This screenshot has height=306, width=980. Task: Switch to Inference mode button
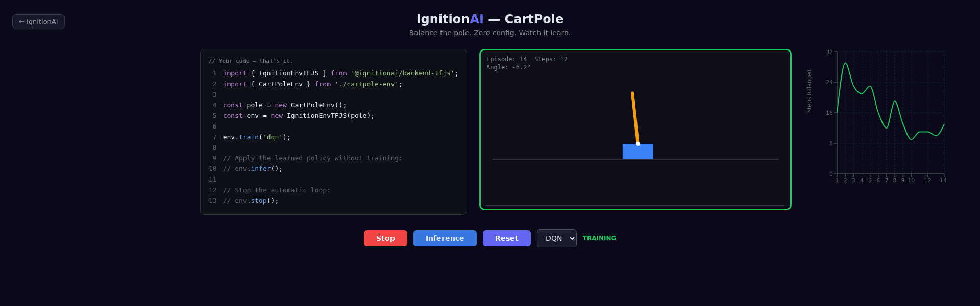(x=445, y=238)
